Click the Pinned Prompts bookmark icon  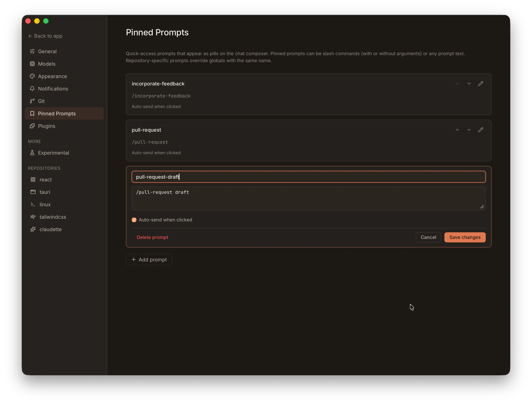pyautogui.click(x=32, y=113)
